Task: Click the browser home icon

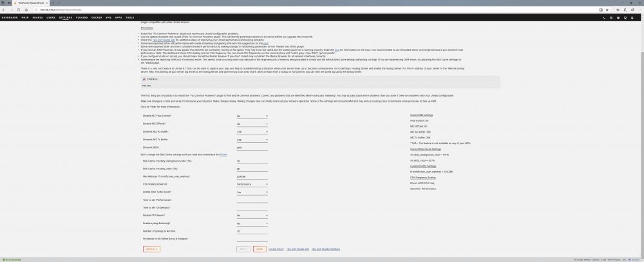Action: pos(26,10)
